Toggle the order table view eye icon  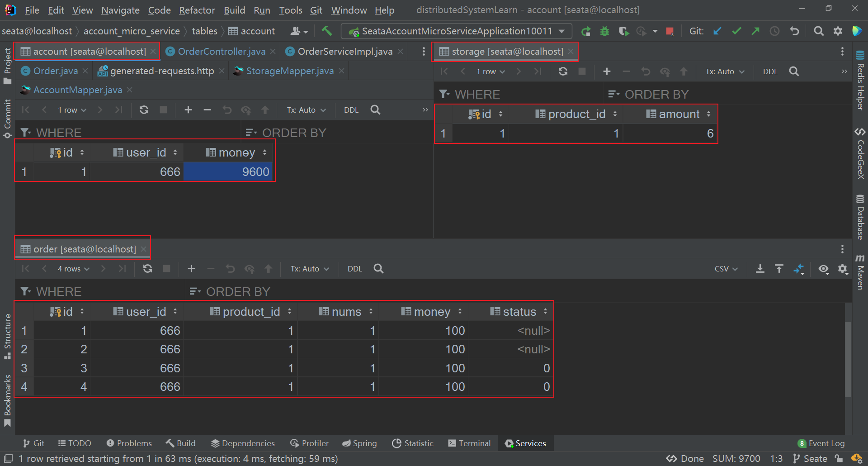[823, 269]
